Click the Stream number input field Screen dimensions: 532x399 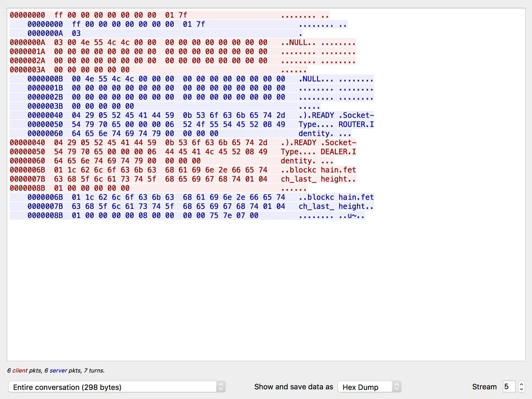point(509,387)
